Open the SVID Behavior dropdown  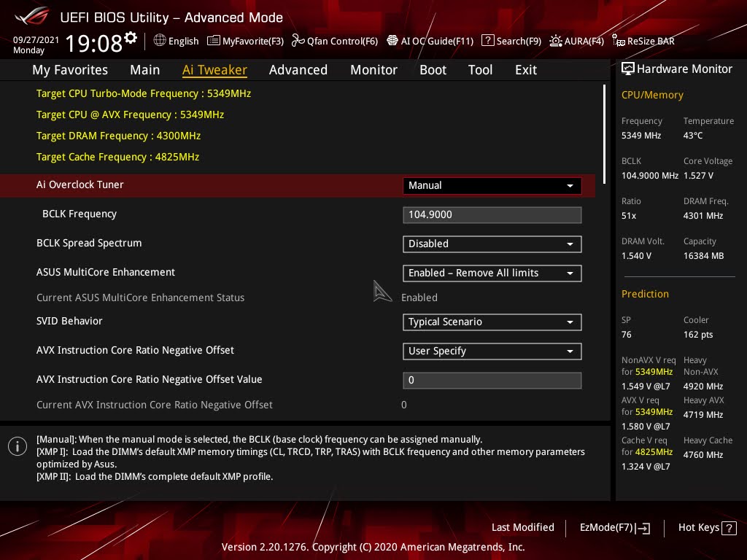pyautogui.click(x=492, y=322)
